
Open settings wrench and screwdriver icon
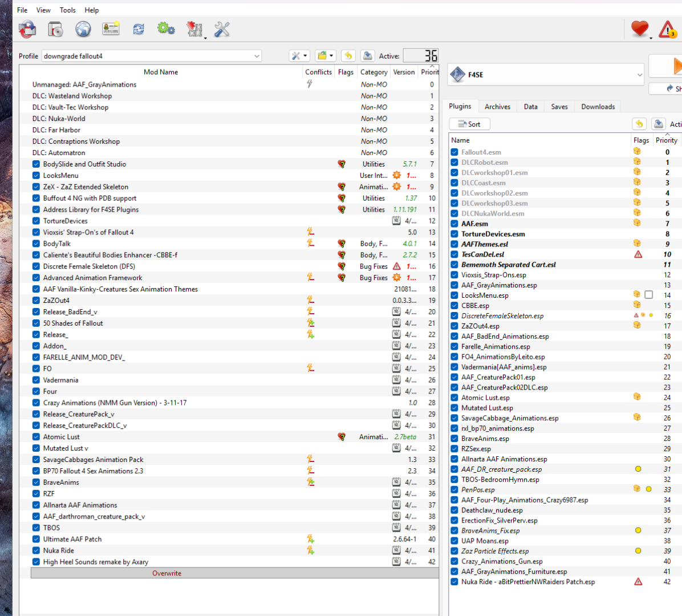pyautogui.click(x=222, y=29)
